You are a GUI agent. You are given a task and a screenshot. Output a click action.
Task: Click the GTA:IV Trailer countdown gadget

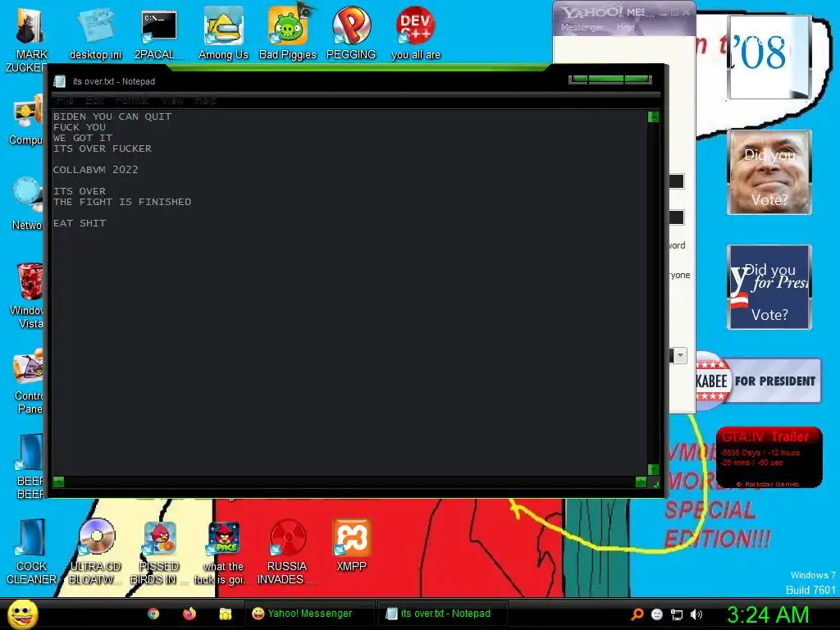click(x=769, y=457)
